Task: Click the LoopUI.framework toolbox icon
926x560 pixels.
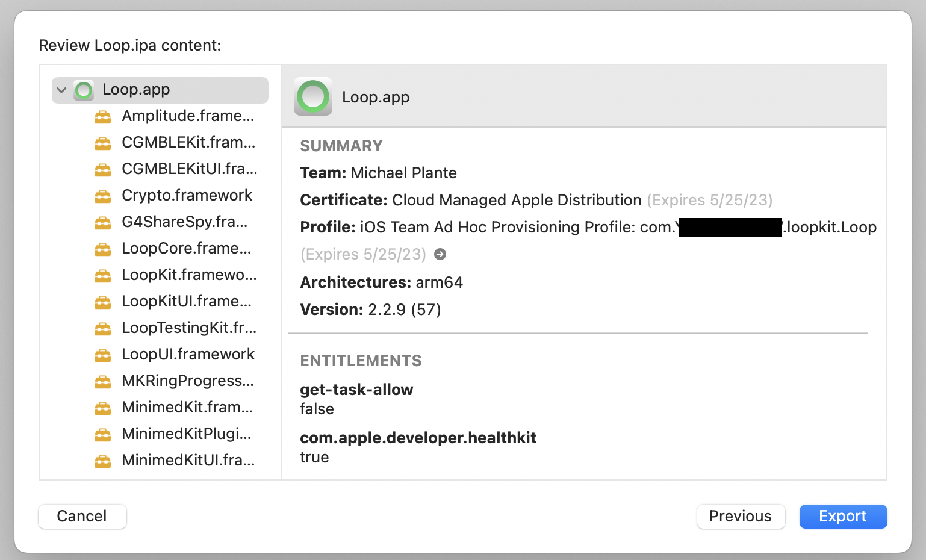Action: coord(103,355)
